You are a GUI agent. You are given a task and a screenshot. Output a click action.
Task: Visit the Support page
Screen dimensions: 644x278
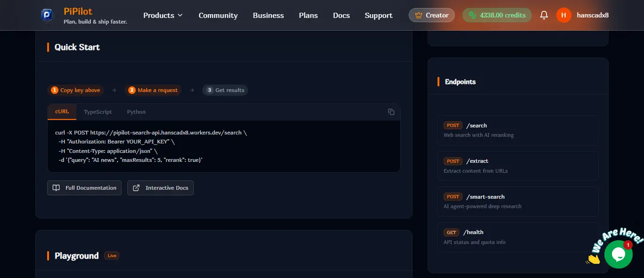tap(379, 15)
